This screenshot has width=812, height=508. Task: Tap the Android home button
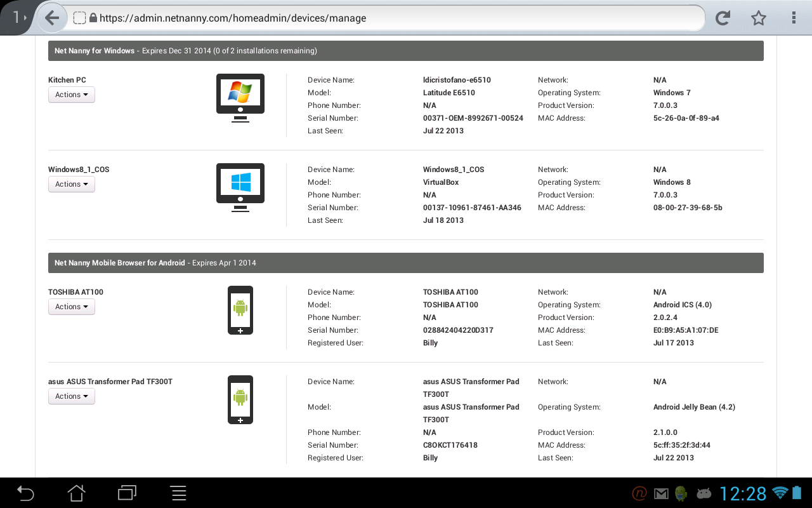[x=76, y=493]
